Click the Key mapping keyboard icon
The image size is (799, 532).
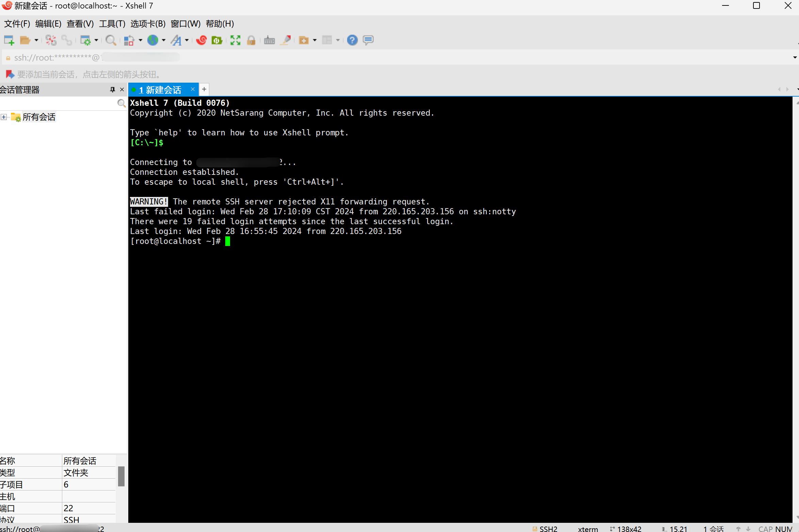tap(270, 40)
